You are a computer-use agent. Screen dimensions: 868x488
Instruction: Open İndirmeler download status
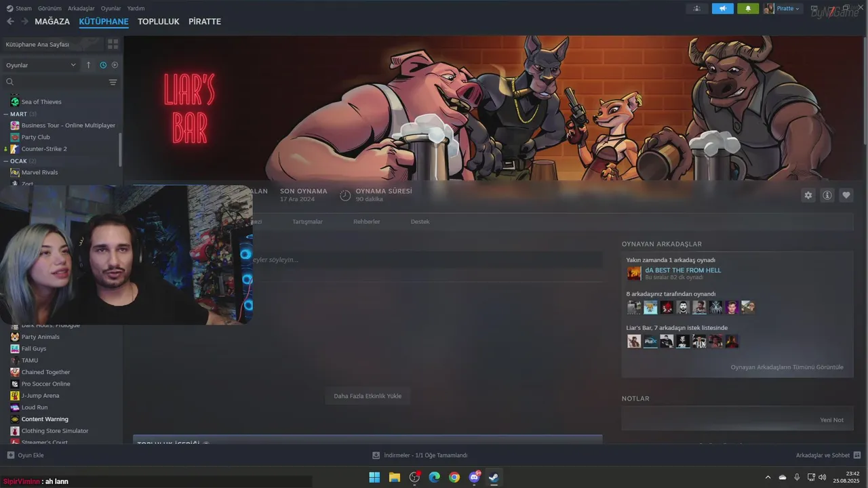click(x=420, y=455)
